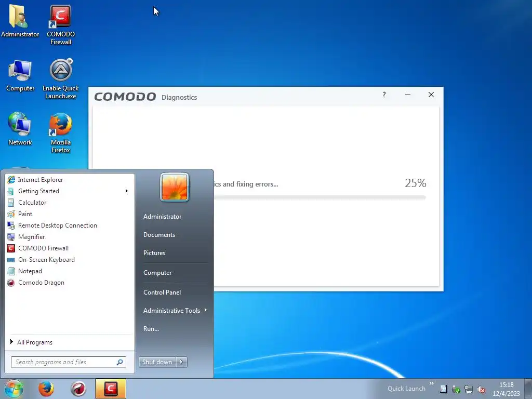
Task: Open Magnifier from the Start menu
Action: (70, 237)
